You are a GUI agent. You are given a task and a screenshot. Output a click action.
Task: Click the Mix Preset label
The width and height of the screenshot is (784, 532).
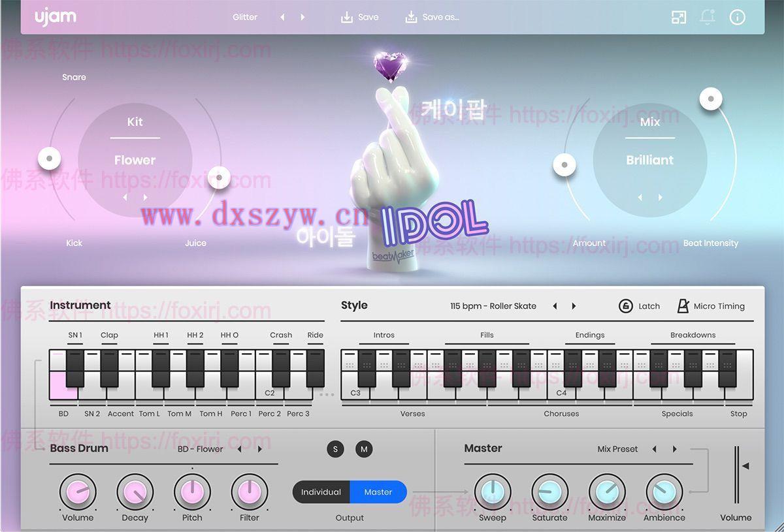pyautogui.click(x=617, y=449)
